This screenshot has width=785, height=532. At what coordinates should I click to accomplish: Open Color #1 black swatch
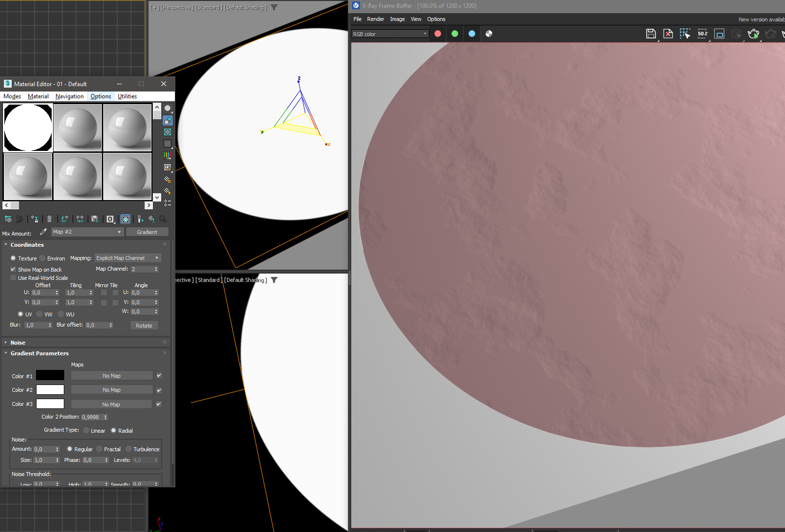50,375
